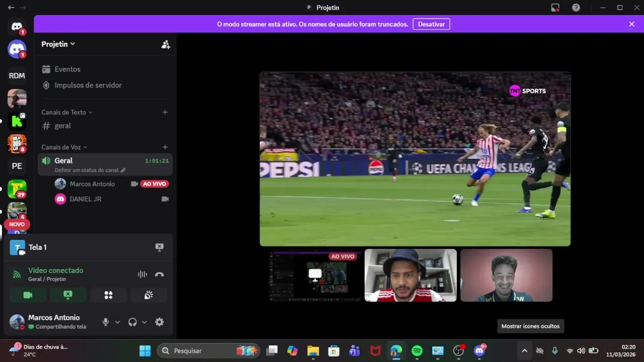Click the main football stream video
Viewport: 644px width, 362px height.
coord(415,159)
